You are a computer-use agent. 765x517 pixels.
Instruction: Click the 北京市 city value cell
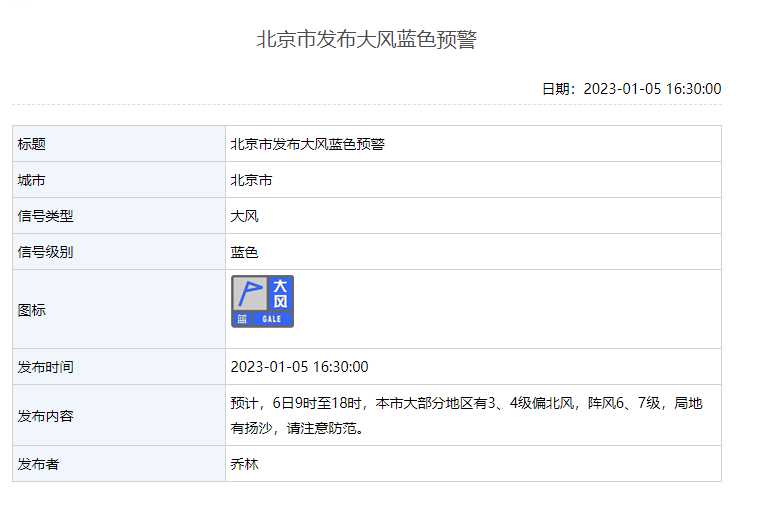click(252, 180)
